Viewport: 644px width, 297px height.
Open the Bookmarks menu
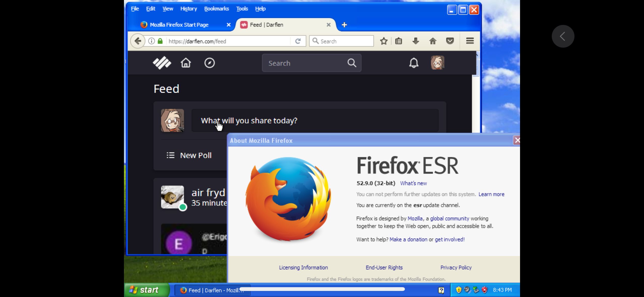tap(216, 9)
